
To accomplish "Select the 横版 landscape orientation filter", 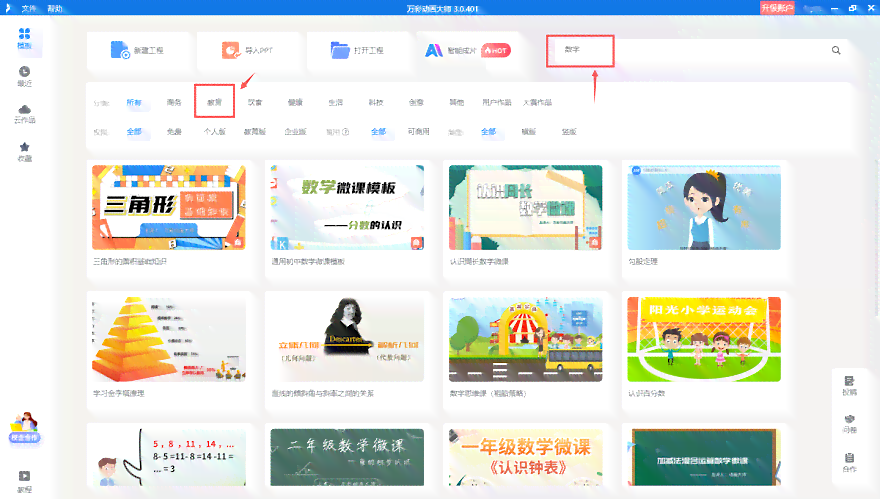I will click(x=529, y=131).
